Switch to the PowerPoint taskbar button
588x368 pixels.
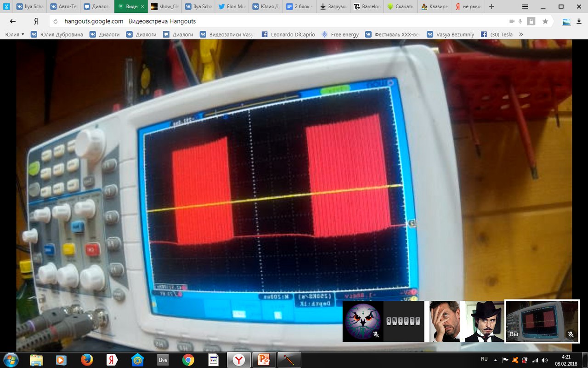pyautogui.click(x=265, y=359)
